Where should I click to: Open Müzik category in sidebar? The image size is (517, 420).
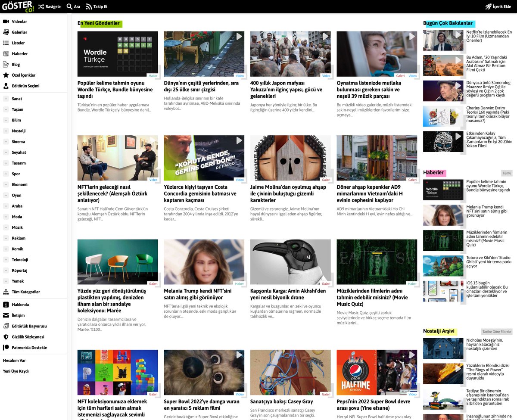tap(17, 227)
